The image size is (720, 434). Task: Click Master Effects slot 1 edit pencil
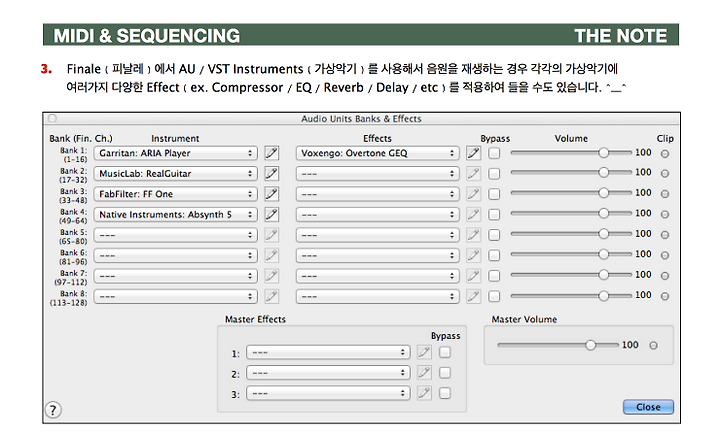coord(424,352)
